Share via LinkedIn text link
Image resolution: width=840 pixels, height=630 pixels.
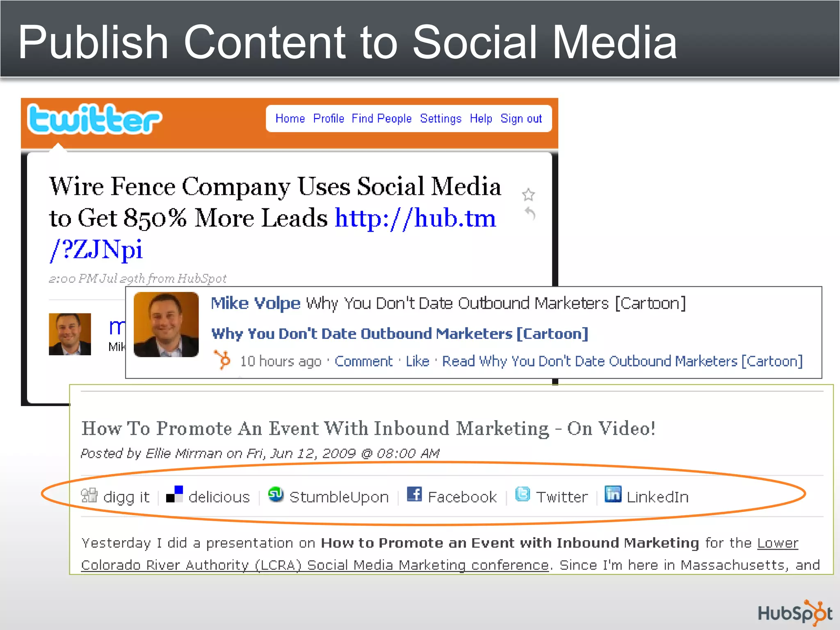tap(657, 497)
